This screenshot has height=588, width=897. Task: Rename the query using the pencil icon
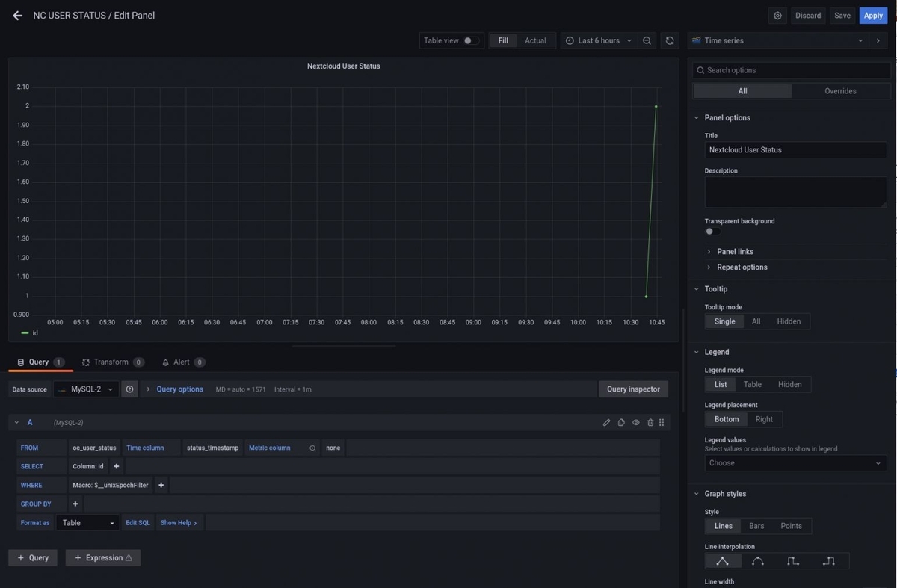[606, 422]
